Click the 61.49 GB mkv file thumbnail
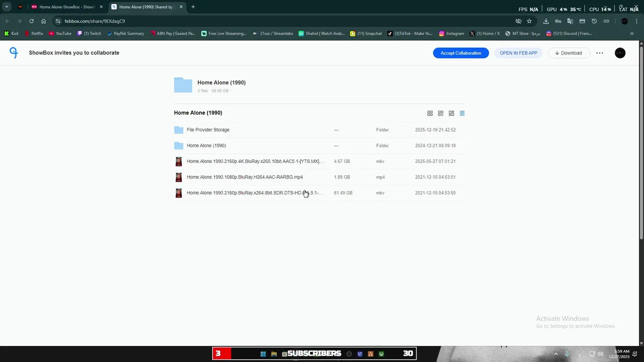 click(x=179, y=193)
